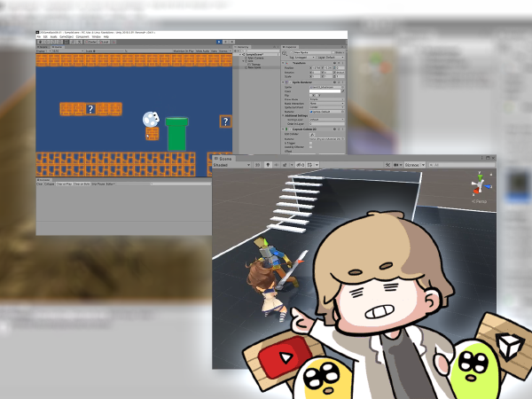Select the Inspector tab
Screen dimensions: 532x399
coord(291,47)
